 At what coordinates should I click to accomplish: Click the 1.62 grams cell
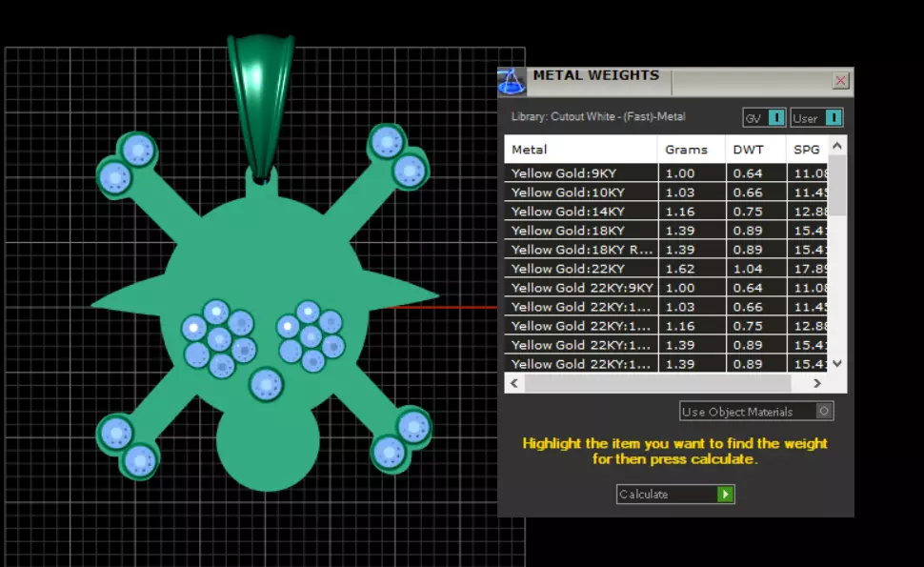(692, 269)
